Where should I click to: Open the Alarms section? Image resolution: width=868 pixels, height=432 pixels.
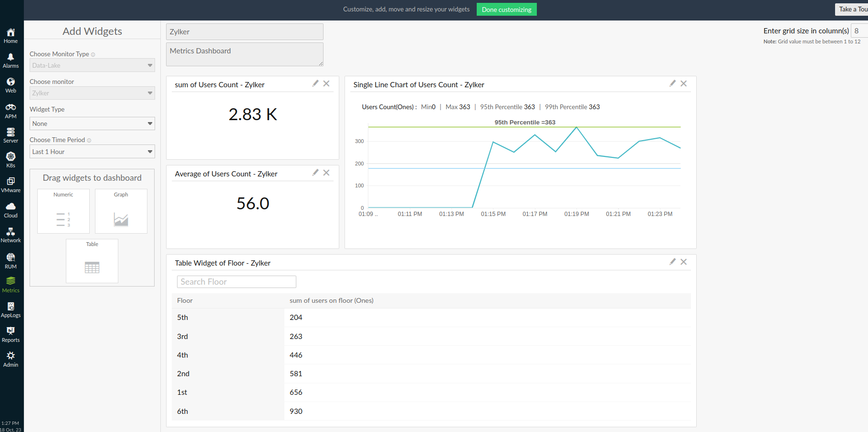point(10,60)
